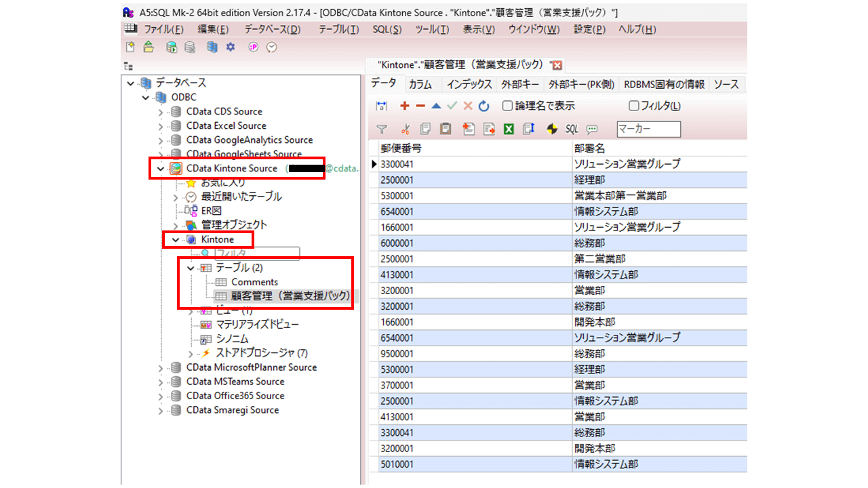Click the copy icon next to scissors
868x488 pixels.
(425, 129)
